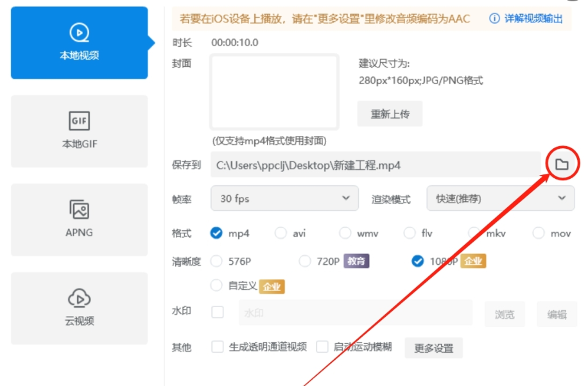The image size is (588, 386).
Task: Click the info icon next to 详解视频输出
Action: (x=494, y=18)
